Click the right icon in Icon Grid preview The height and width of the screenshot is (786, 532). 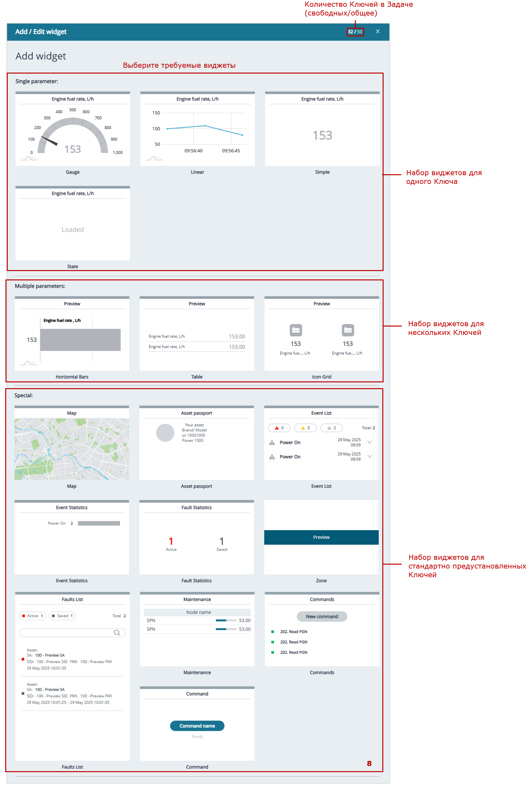(348, 330)
